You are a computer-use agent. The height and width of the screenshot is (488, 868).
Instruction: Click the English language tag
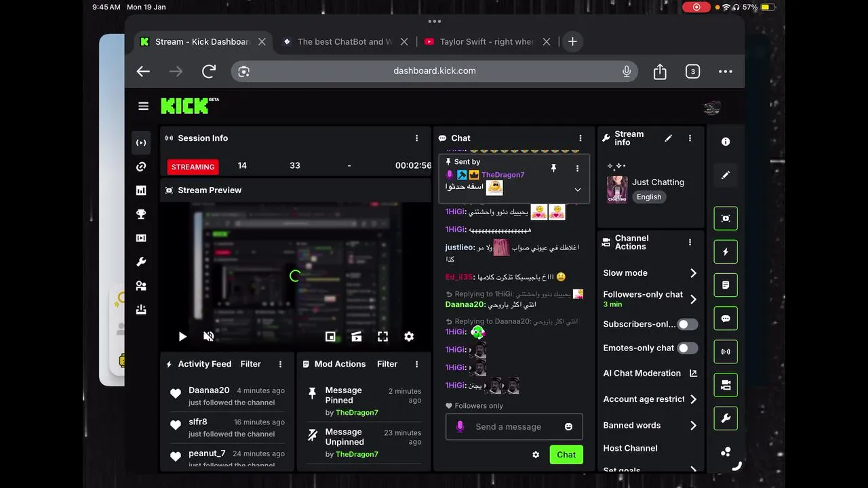[x=649, y=197]
